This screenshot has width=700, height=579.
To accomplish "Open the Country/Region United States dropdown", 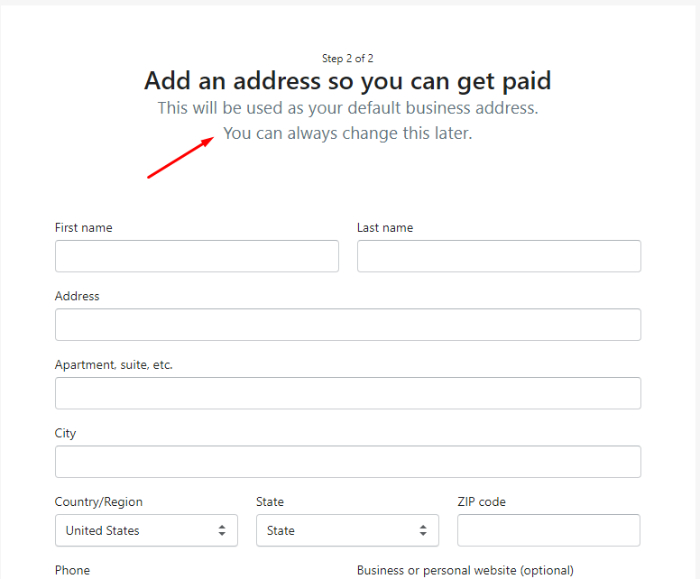I will tap(146, 530).
